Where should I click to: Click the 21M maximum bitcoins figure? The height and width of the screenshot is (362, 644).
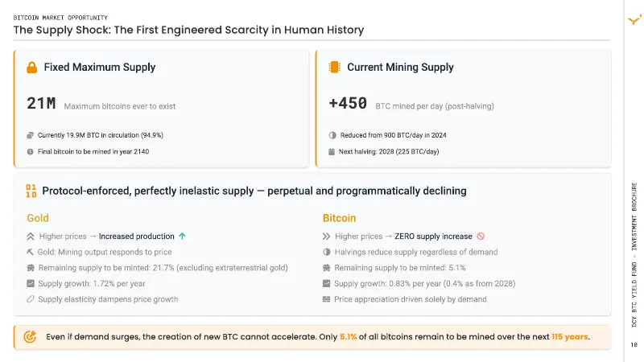click(41, 104)
